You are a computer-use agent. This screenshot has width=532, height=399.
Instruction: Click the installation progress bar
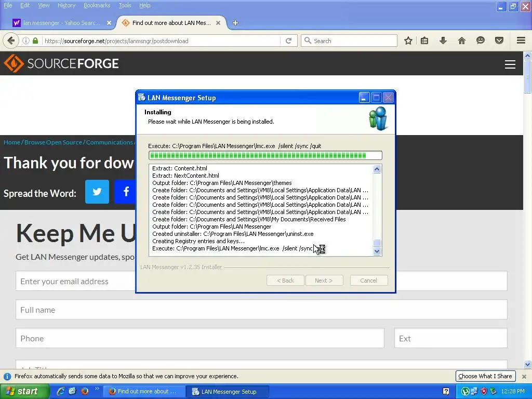pos(265,155)
